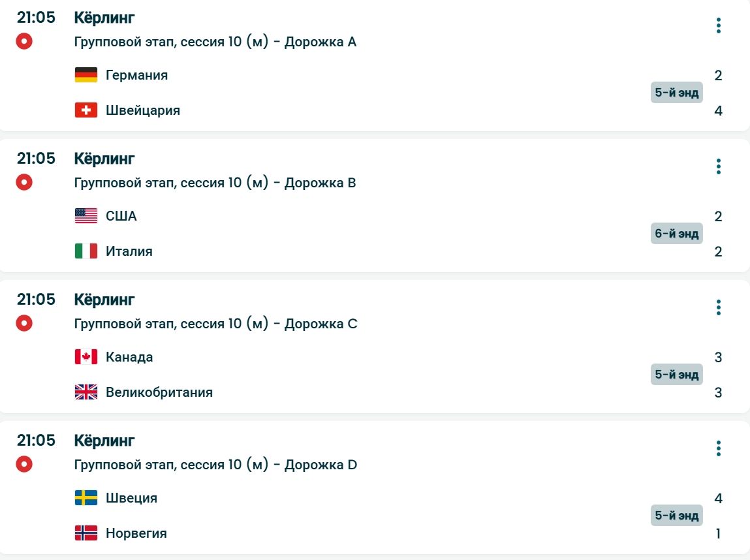Click the Norwegian flag icon
The width and height of the screenshot is (750, 560).
click(86, 533)
